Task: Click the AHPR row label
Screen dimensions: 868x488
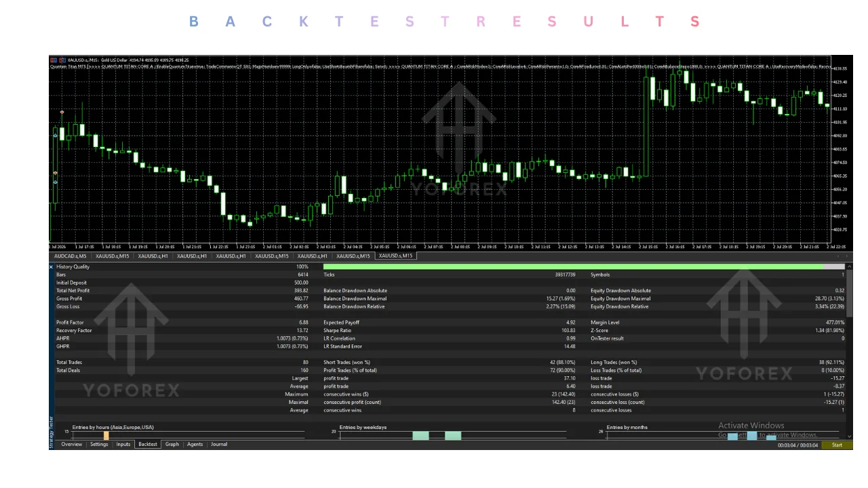Action: (63, 338)
